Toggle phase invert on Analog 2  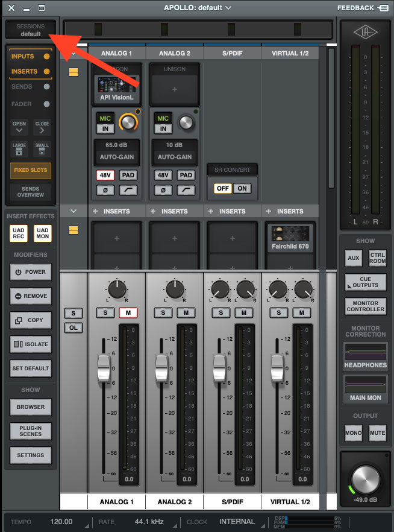[x=163, y=190]
